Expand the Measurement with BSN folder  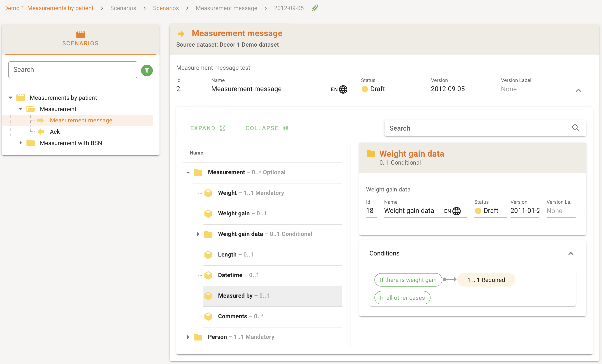(21, 143)
